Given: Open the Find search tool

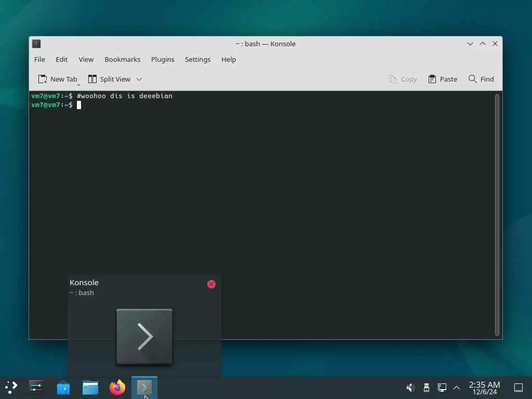Looking at the screenshot, I should coord(481,79).
